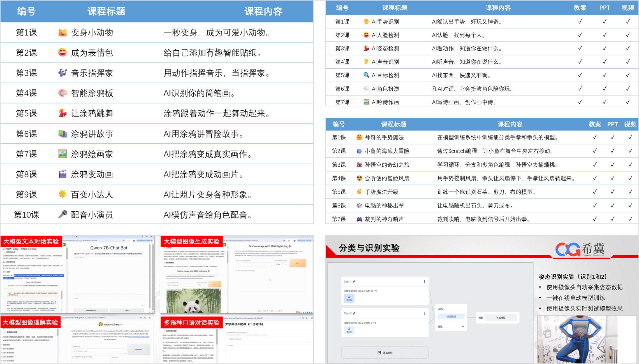Click the 课程内容 header in the top-right table

pyautogui.click(x=498, y=8)
